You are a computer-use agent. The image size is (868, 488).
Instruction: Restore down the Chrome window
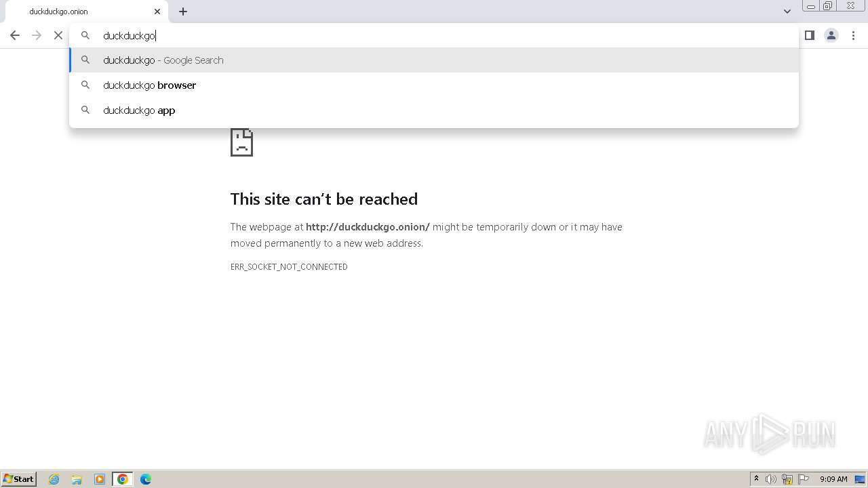point(827,6)
